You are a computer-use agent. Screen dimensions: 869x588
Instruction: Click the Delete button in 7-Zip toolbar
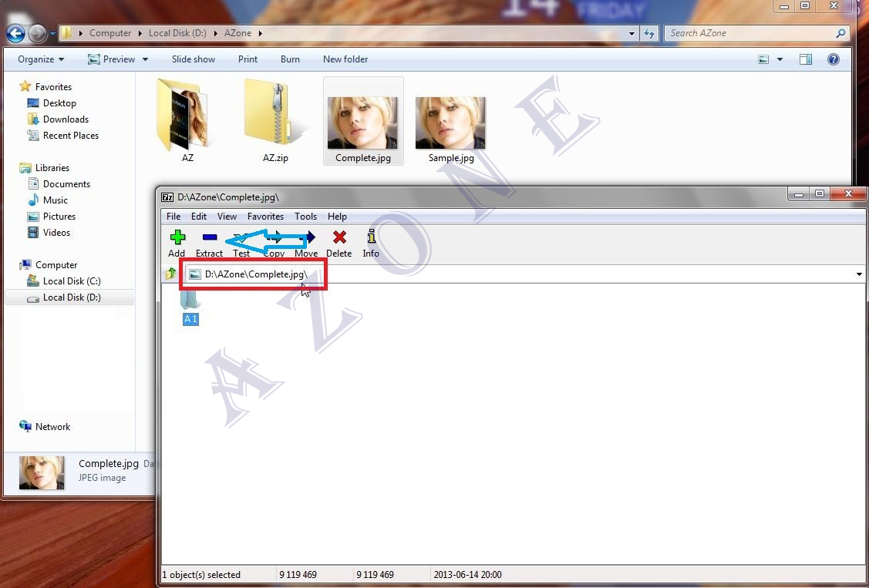click(x=339, y=244)
